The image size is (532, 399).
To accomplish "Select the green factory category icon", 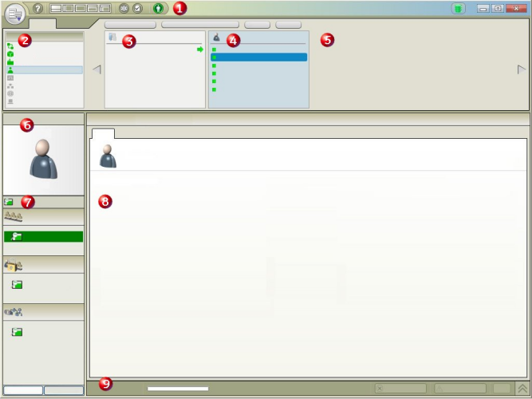I will pyautogui.click(x=10, y=62).
